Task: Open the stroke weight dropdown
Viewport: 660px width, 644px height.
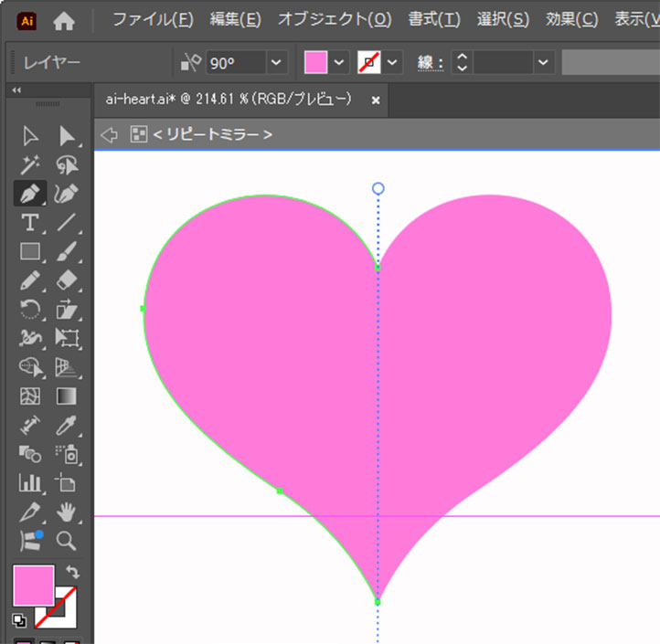Action: click(x=544, y=62)
